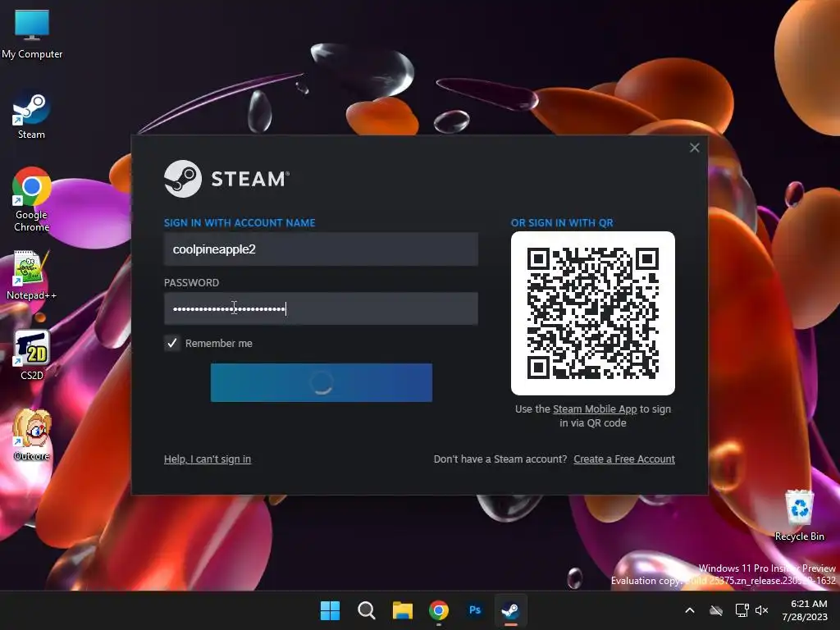Click the account name field
840x630 pixels.
[321, 249]
